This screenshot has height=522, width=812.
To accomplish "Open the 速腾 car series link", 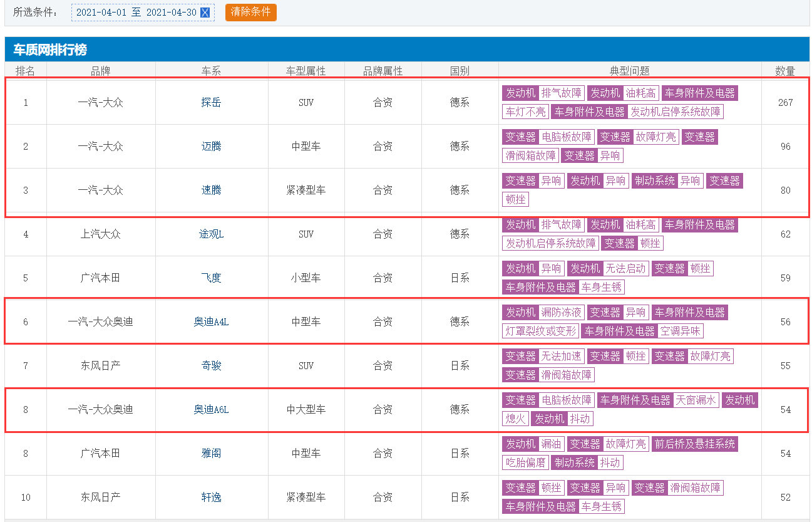I will coord(212,191).
